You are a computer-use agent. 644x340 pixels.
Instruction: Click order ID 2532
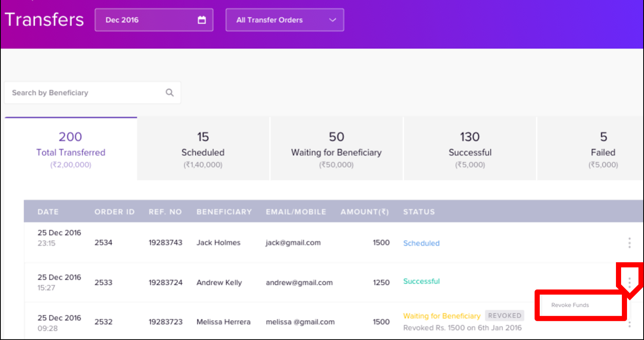[104, 322]
